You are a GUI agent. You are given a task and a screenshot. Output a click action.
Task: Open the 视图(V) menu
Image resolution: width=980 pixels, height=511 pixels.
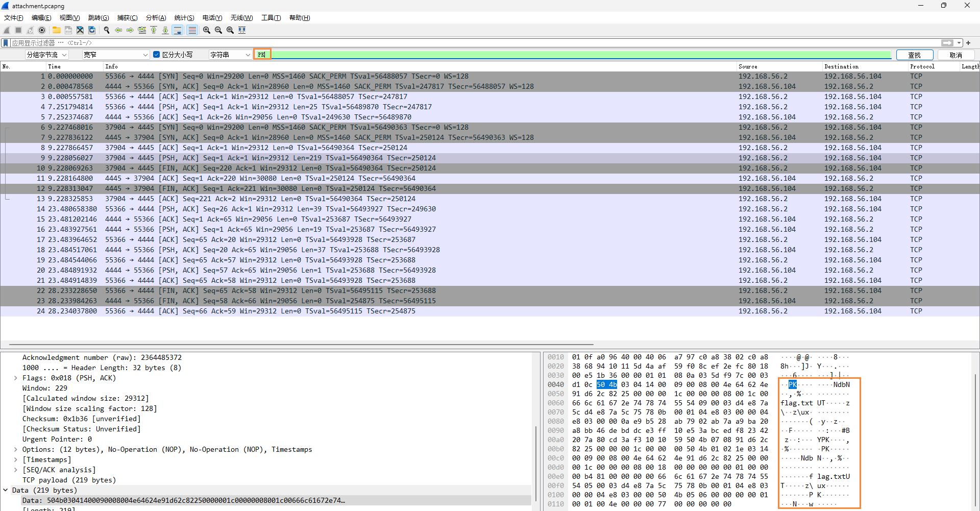[69, 18]
